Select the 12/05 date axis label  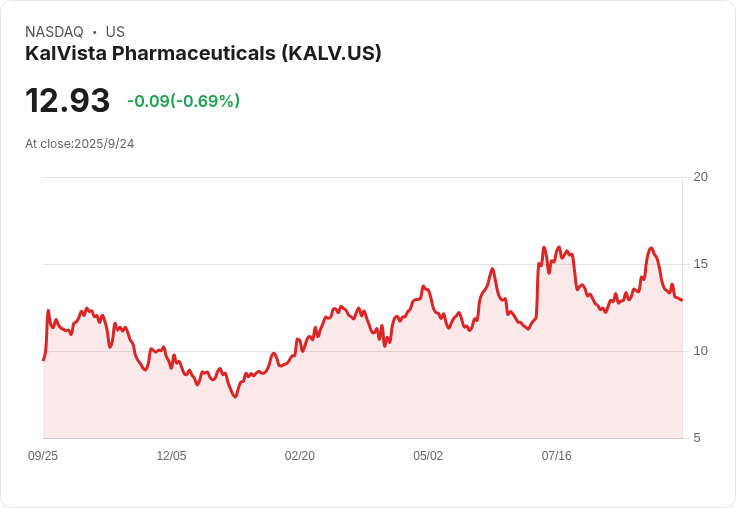coord(171,456)
